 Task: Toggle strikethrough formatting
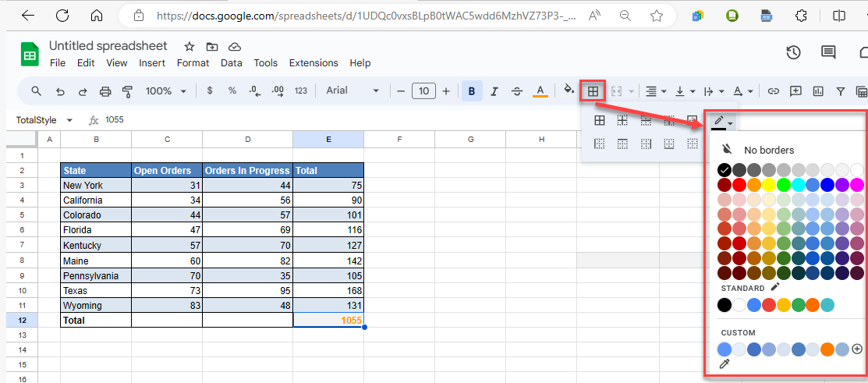[x=517, y=91]
